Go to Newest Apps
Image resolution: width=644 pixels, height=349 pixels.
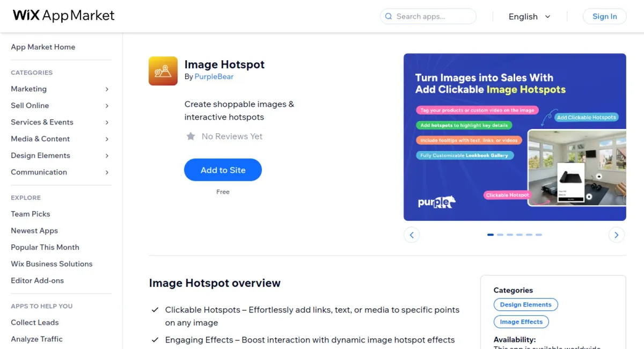pyautogui.click(x=34, y=230)
